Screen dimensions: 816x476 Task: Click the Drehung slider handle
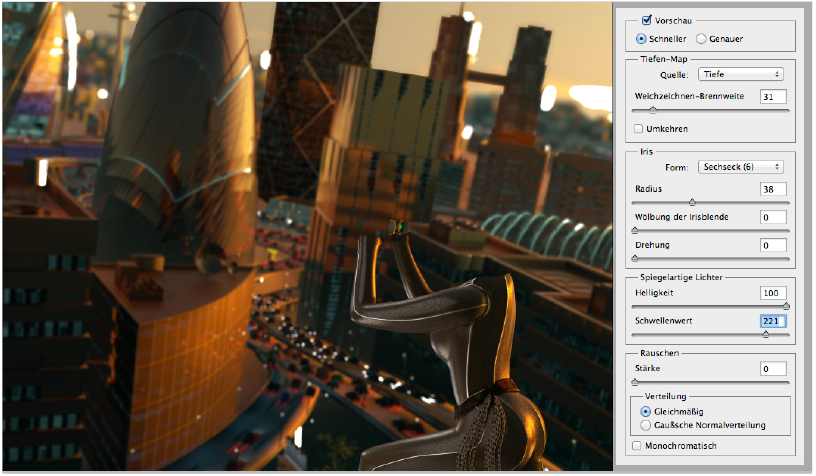click(x=634, y=258)
